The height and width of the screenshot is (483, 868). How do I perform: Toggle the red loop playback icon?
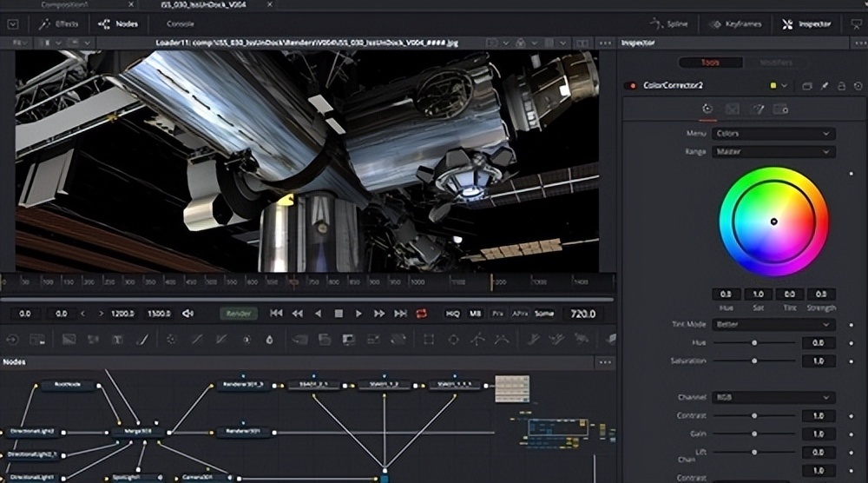click(422, 314)
